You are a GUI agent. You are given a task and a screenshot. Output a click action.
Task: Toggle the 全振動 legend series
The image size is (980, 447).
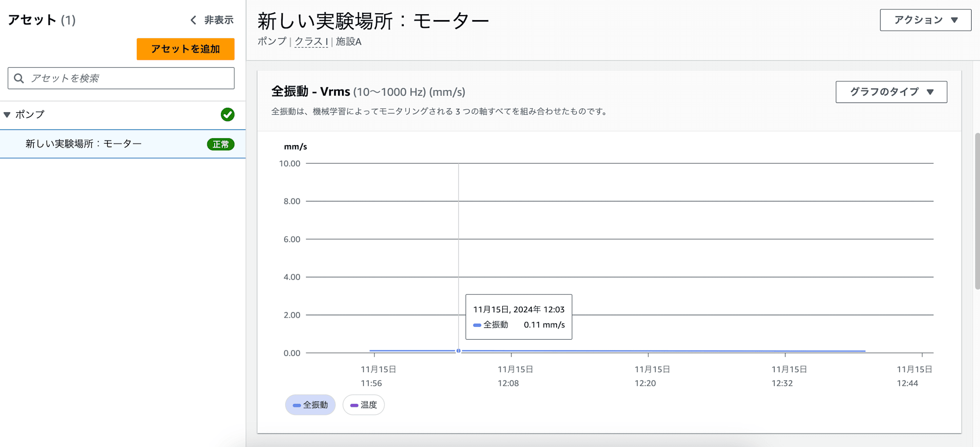[x=310, y=405]
